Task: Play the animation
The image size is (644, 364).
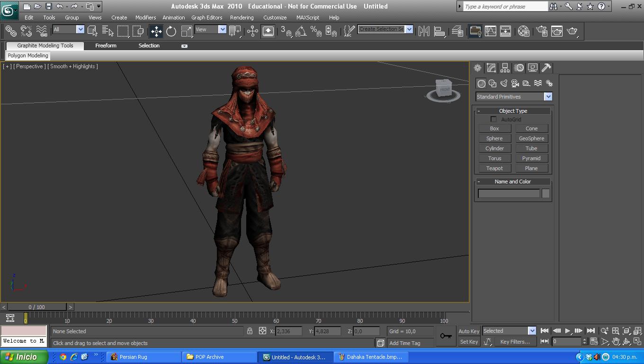Action: pyautogui.click(x=567, y=331)
